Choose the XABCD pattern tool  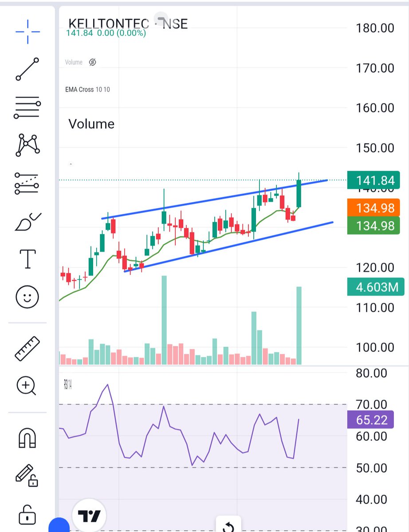coord(28,145)
